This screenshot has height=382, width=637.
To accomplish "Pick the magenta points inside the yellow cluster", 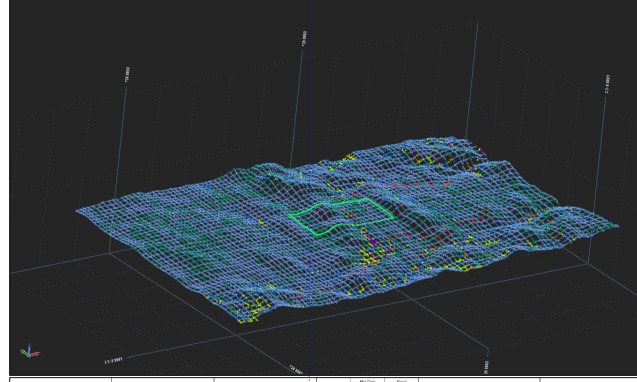I will [x=373, y=242].
